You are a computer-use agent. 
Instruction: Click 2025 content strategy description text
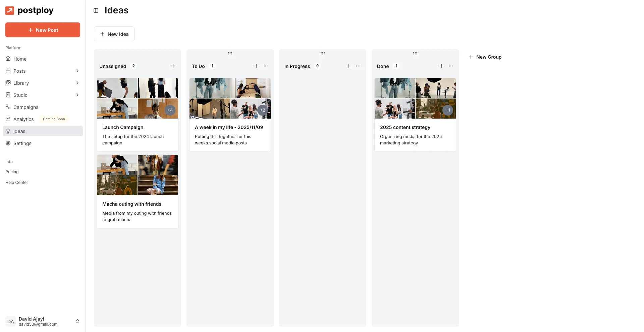(x=411, y=140)
